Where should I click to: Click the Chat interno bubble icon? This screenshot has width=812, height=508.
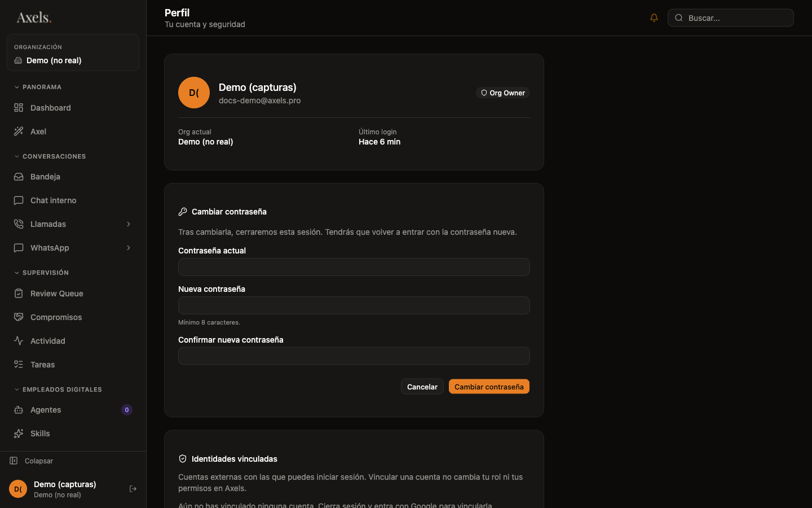[19, 200]
